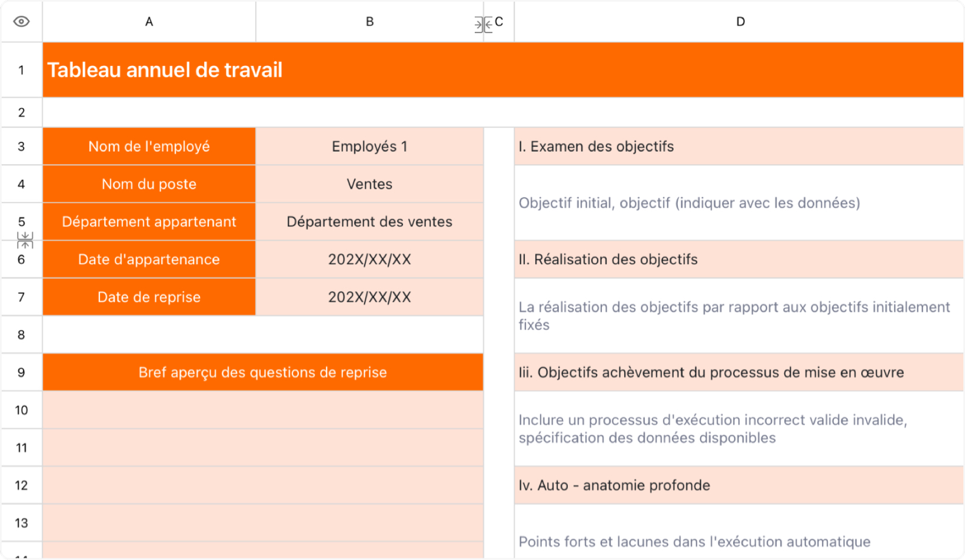Screen dimensions: 965x560
Task: Click date value next to 'Date d'appartenance'
Action: pos(370,259)
